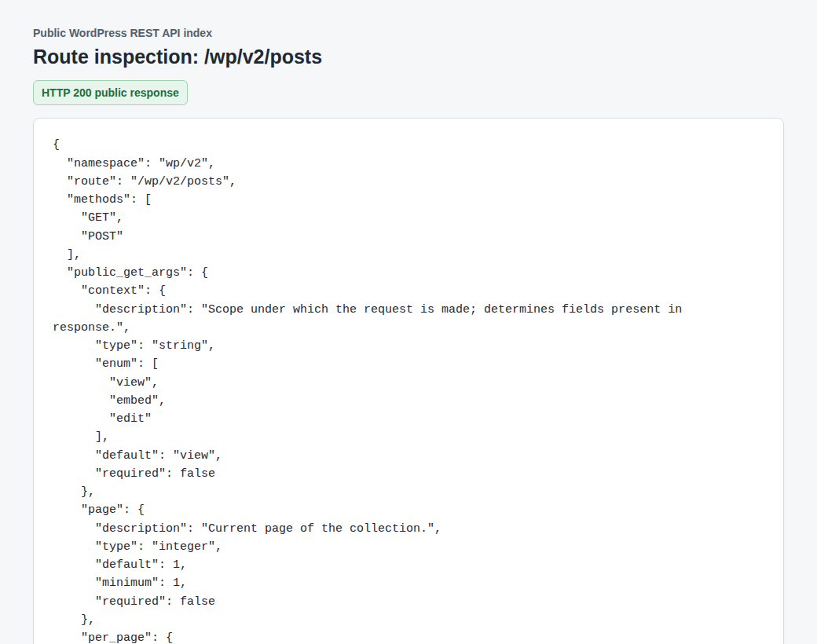Image resolution: width=817 pixels, height=644 pixels.
Task: Click the Scope under which the request description
Action: click(x=368, y=318)
